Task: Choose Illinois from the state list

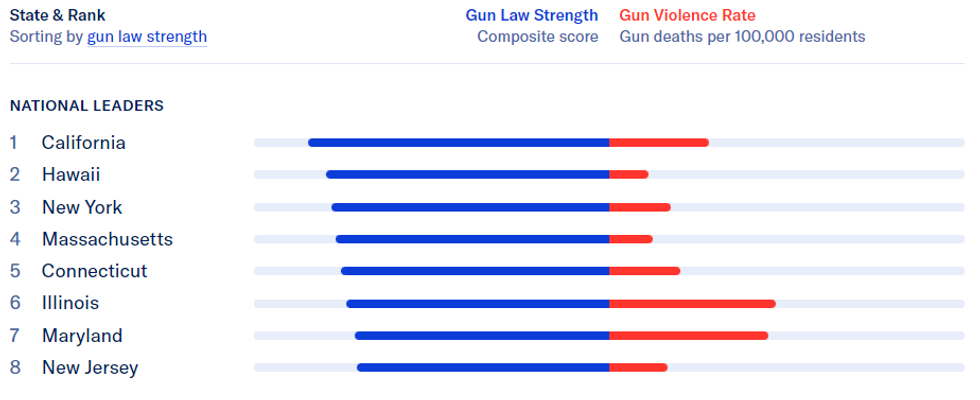Action: point(70,303)
